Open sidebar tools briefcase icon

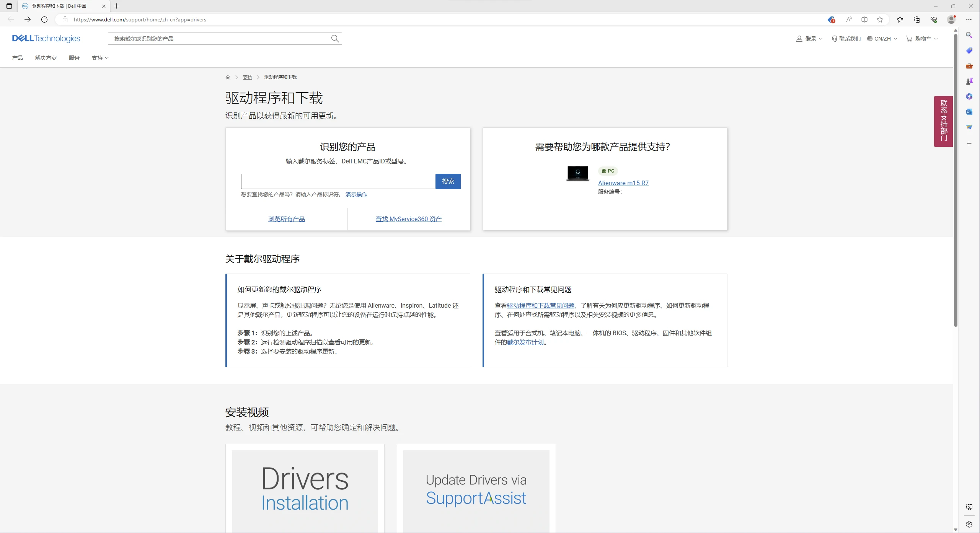tap(969, 66)
